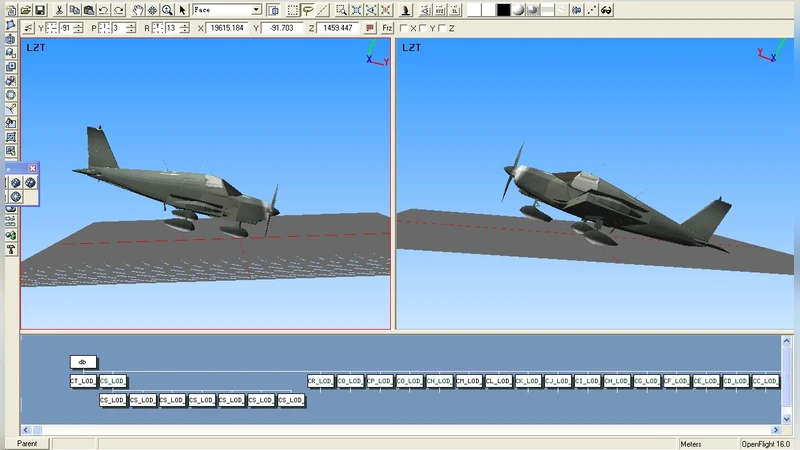Select the lasso selection tool icon
This screenshot has height=450, width=800.
(x=308, y=10)
